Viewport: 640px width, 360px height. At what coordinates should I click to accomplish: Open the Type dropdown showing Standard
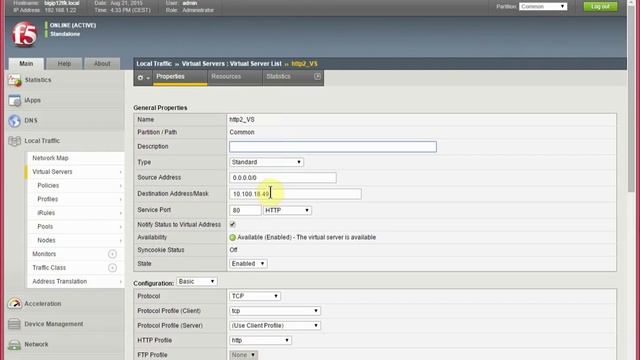[x=266, y=162]
